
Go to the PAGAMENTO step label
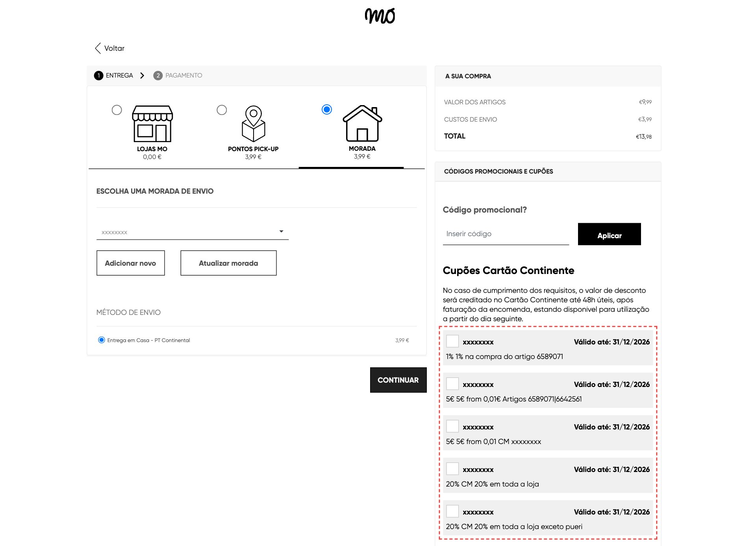click(184, 76)
